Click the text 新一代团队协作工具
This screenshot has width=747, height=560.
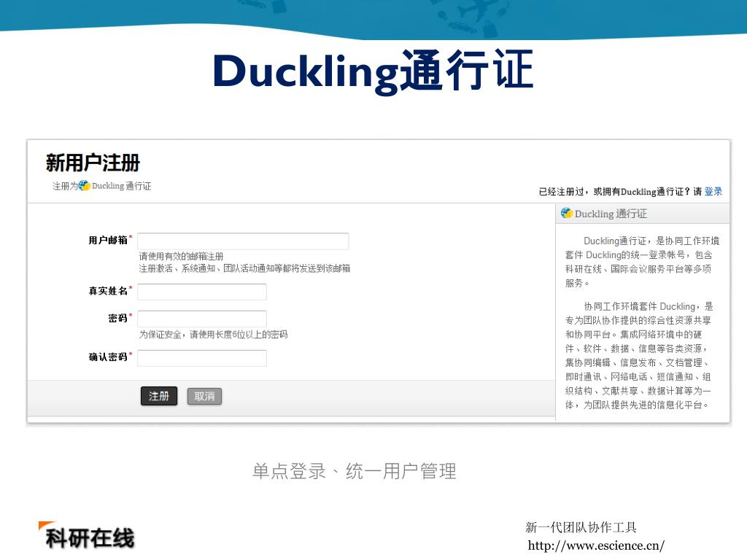click(x=581, y=527)
